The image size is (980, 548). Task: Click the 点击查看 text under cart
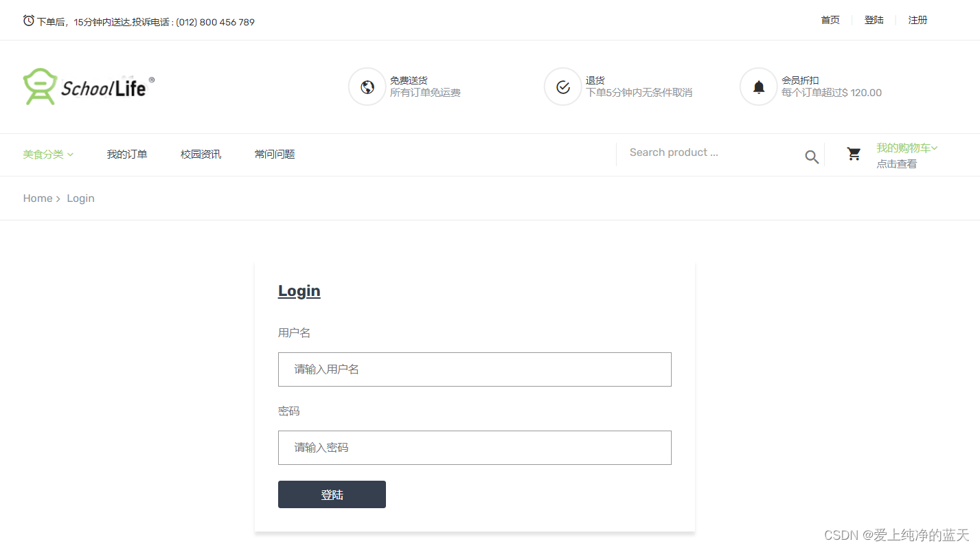(x=896, y=164)
